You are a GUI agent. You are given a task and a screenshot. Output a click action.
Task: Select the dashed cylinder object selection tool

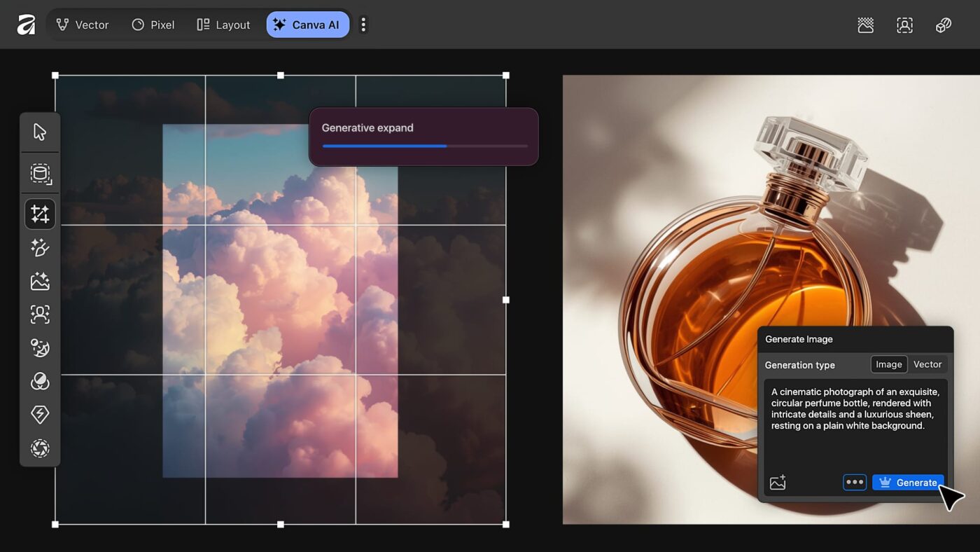[40, 174]
